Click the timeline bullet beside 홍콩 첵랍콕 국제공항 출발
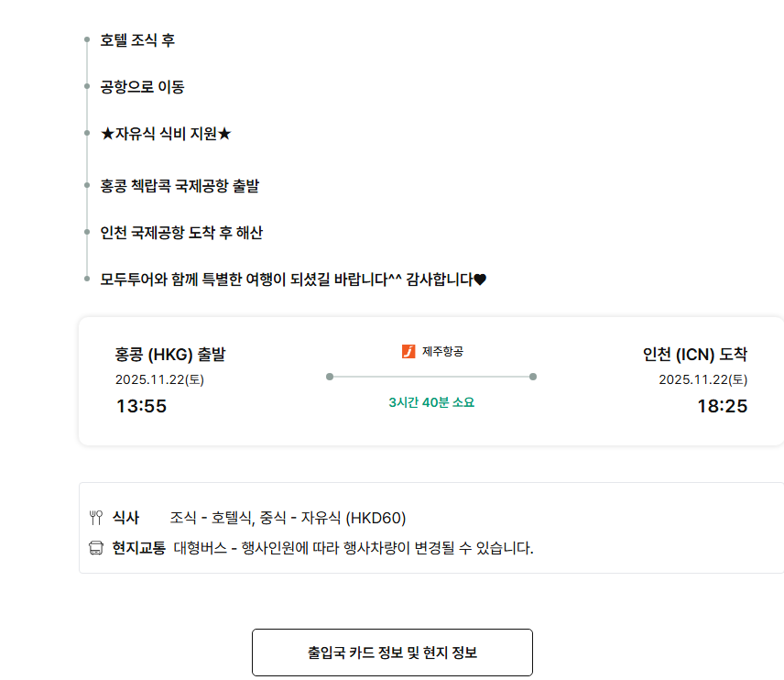The height and width of the screenshot is (680, 784). point(86,186)
